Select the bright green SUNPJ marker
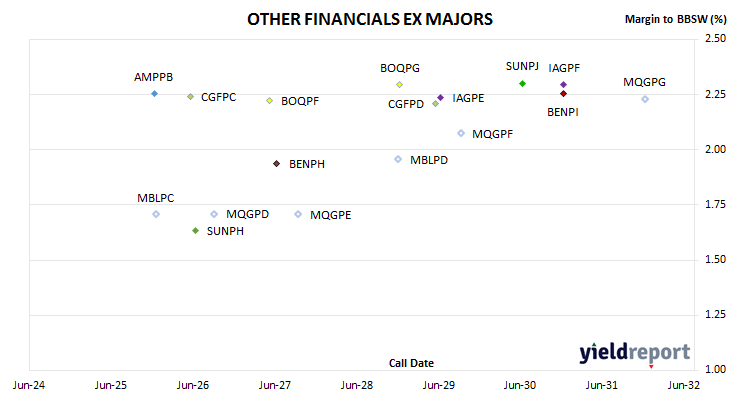 pyautogui.click(x=522, y=83)
